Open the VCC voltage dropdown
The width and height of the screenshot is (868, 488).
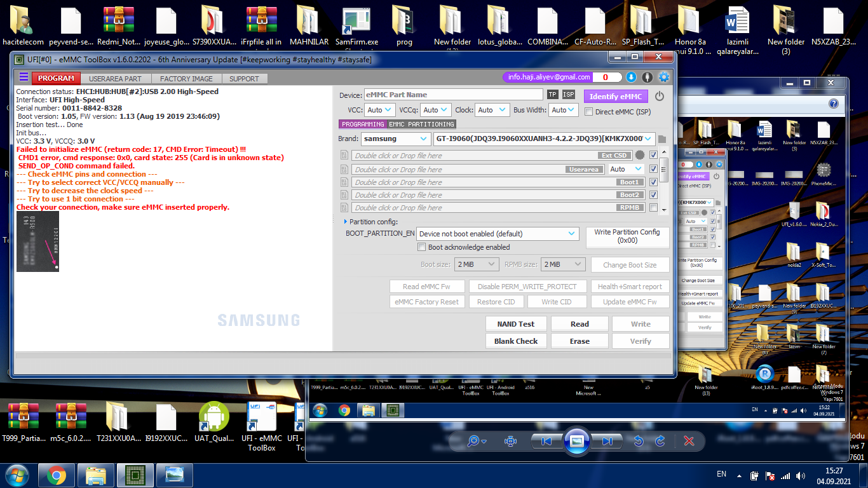pyautogui.click(x=381, y=110)
